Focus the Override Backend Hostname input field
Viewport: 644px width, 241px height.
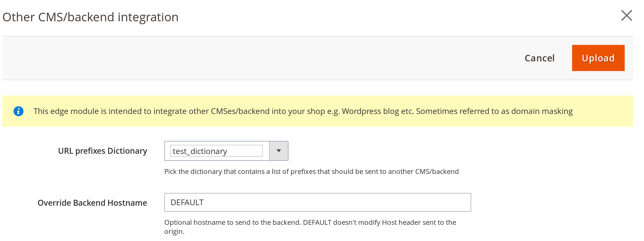pyautogui.click(x=317, y=202)
